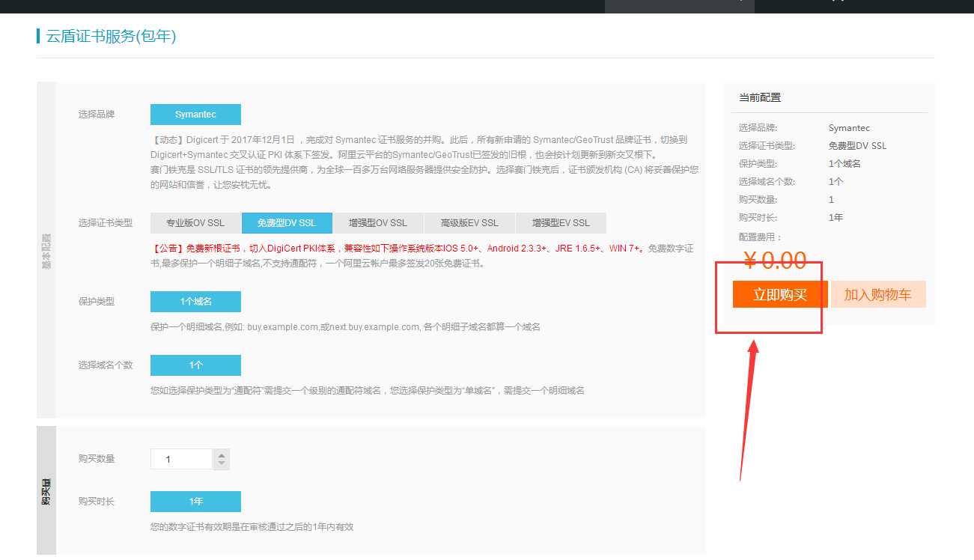Choose 增强型OV SSL certificate type
Image resolution: width=974 pixels, height=560 pixels.
click(x=378, y=223)
